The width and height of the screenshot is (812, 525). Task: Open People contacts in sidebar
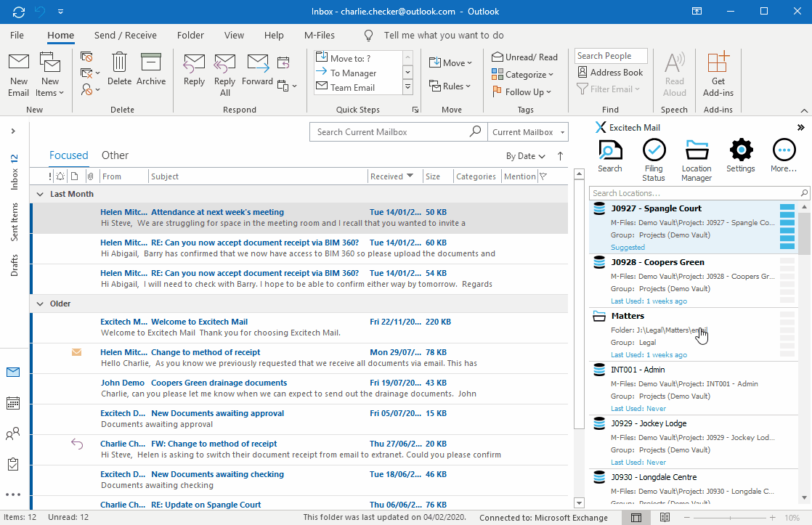coord(13,434)
